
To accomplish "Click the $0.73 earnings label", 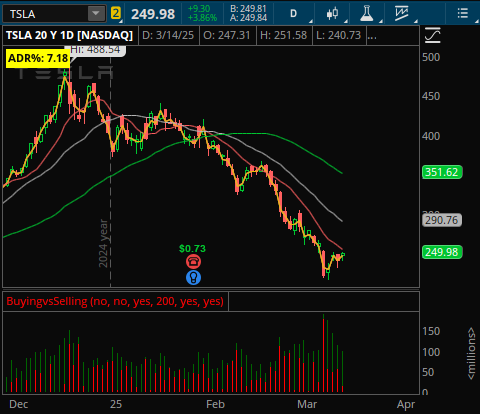I will (x=192, y=249).
